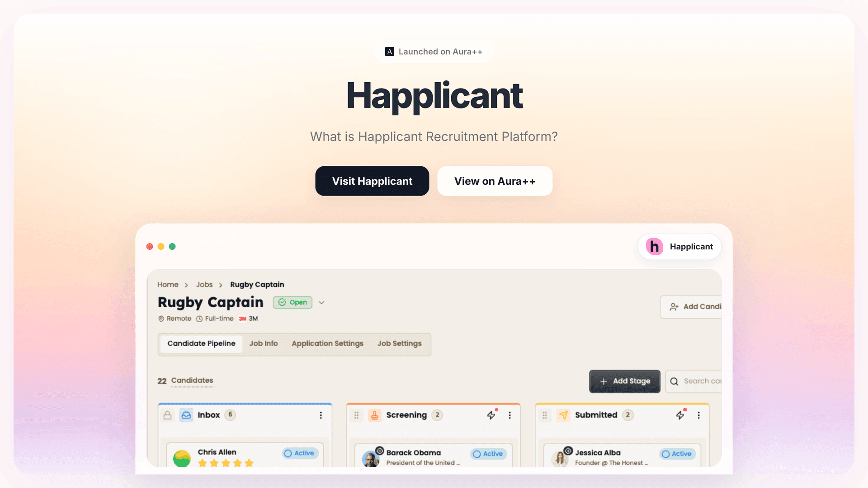
Task: Click the Screening count badge 2
Action: 437,415
